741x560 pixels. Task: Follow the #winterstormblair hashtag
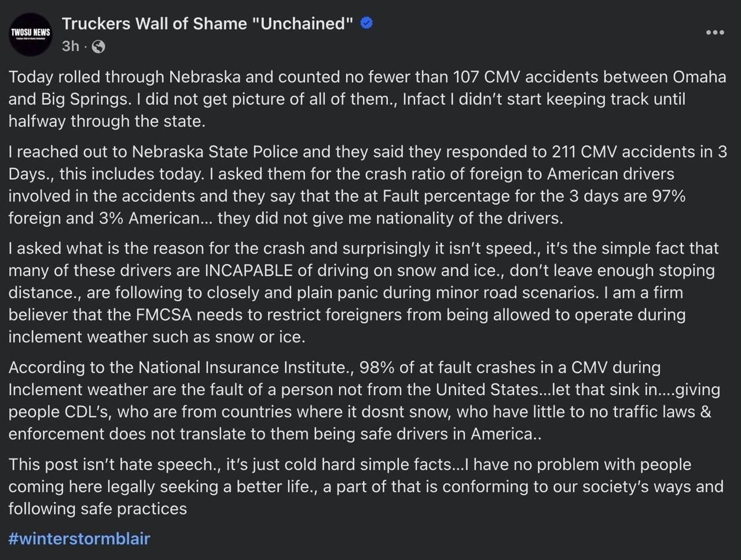pos(79,539)
